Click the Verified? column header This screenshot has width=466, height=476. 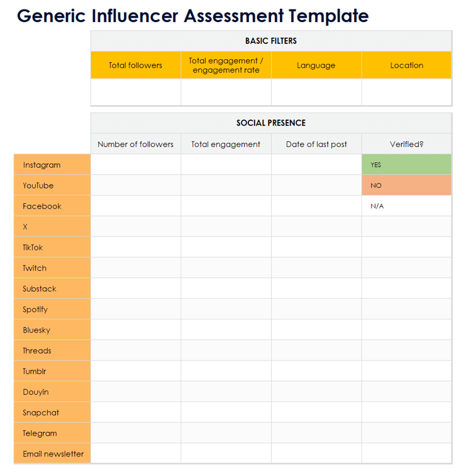click(406, 144)
